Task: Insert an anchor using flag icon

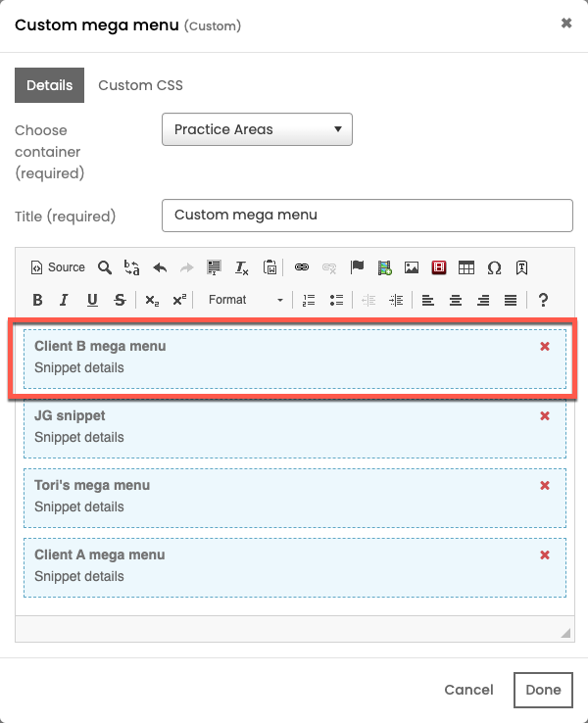Action: [x=357, y=267]
